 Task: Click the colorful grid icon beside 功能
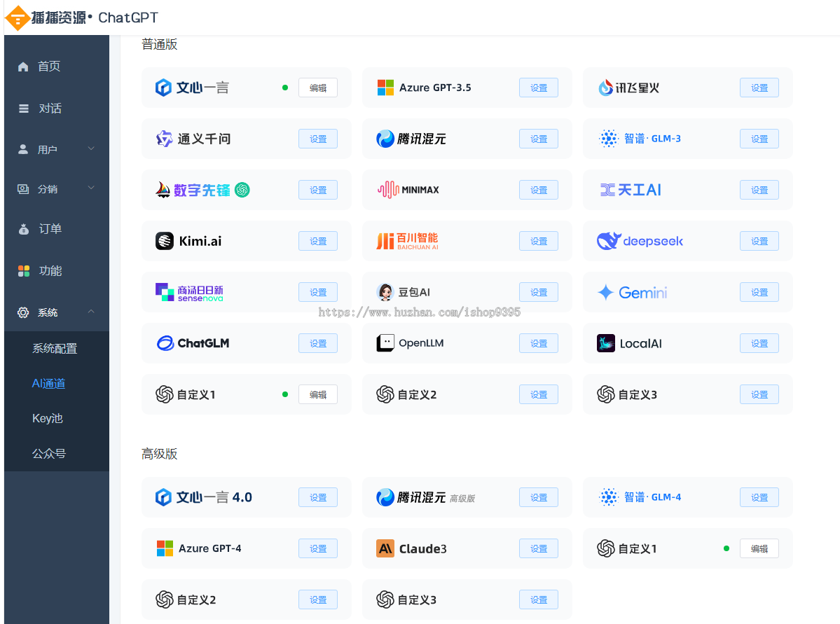24,271
